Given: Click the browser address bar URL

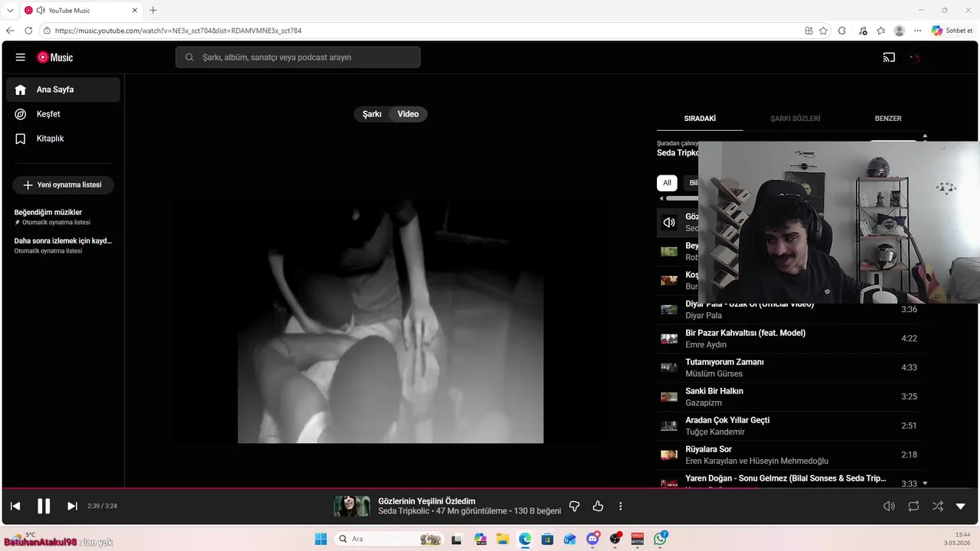Looking at the screenshot, I should click(x=178, y=31).
